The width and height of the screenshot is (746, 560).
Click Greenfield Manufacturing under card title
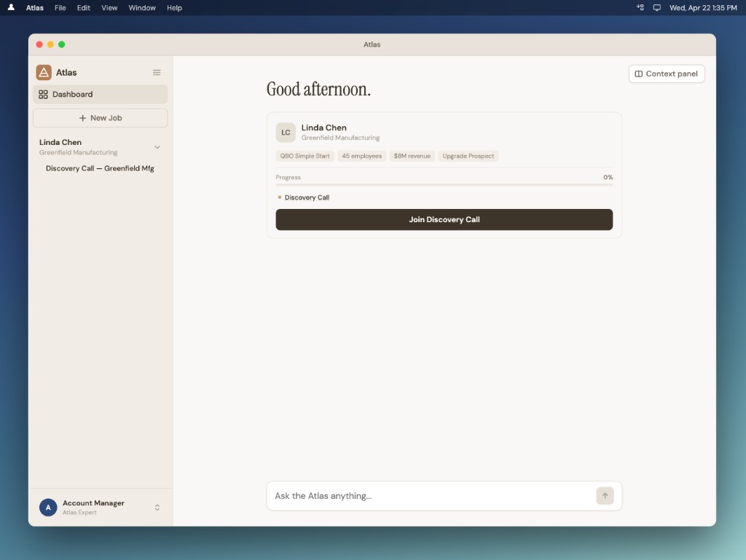(341, 138)
